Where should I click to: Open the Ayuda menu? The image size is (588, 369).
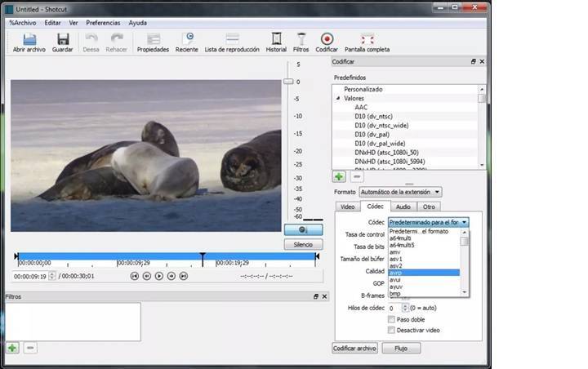click(138, 23)
